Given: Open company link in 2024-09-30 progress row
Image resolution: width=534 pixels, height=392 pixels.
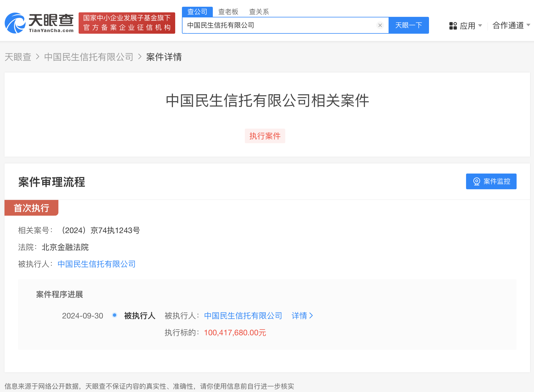Looking at the screenshot, I should 243,316.
